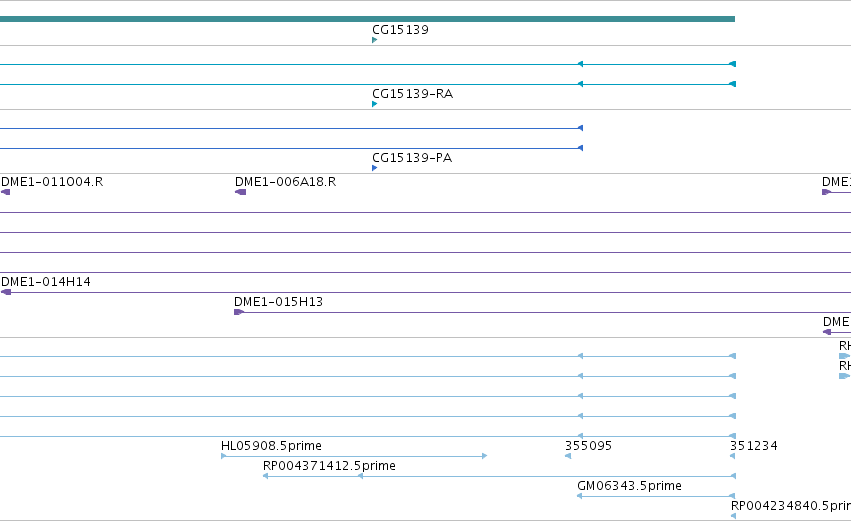
Task: Click the thick teal gene bar above CG15139
Action: coord(367,19)
